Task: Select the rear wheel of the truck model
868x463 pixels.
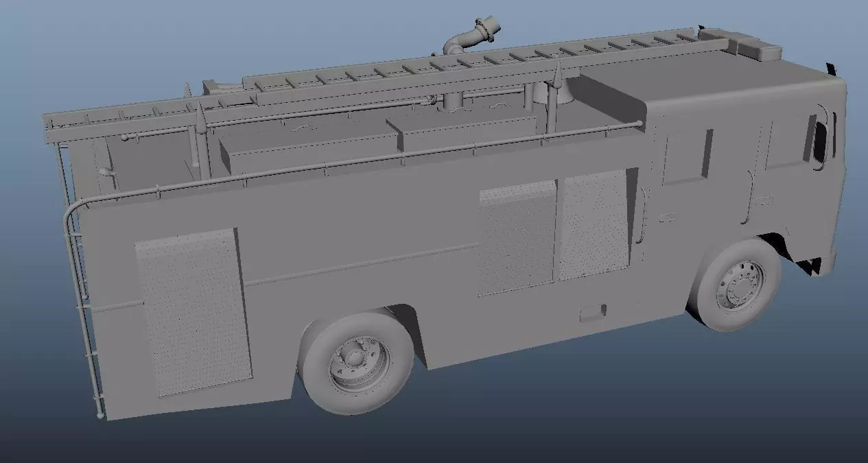Action: pos(355,361)
